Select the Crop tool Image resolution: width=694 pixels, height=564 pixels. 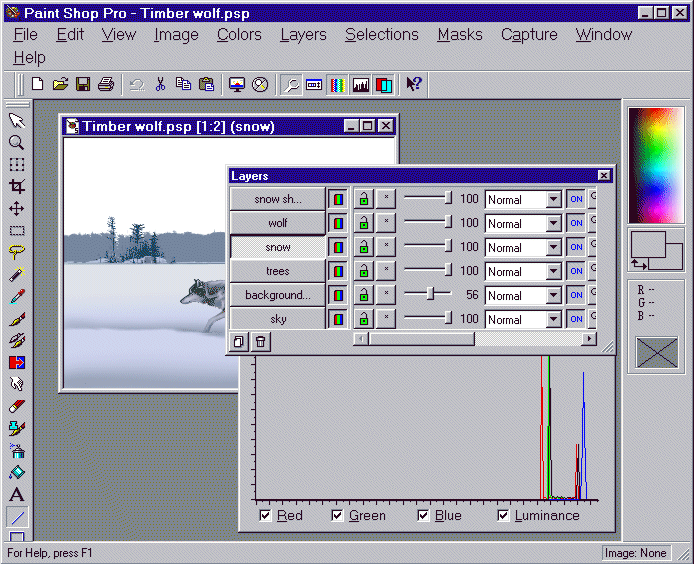(16, 186)
